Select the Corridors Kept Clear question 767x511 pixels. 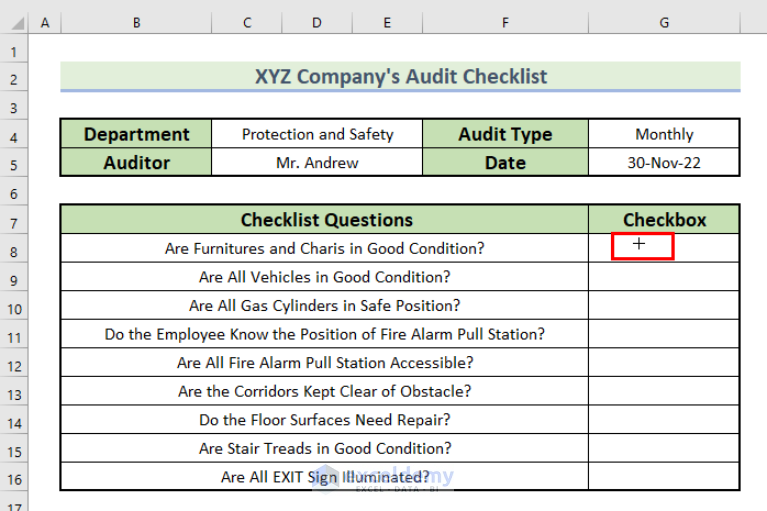325,391
